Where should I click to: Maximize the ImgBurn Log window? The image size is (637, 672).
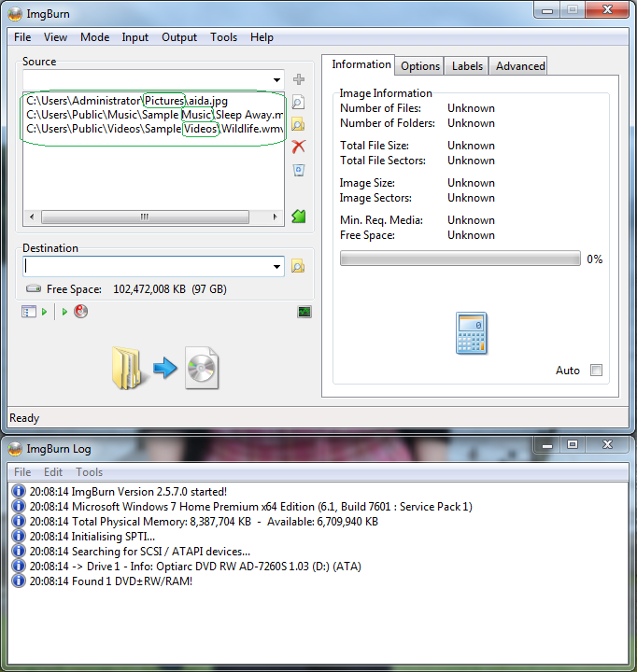click(x=573, y=444)
